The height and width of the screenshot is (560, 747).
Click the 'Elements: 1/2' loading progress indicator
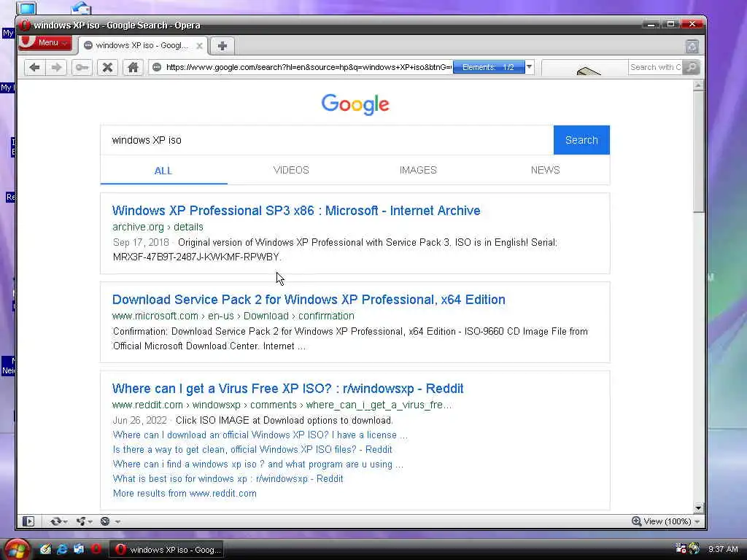pyautogui.click(x=488, y=67)
